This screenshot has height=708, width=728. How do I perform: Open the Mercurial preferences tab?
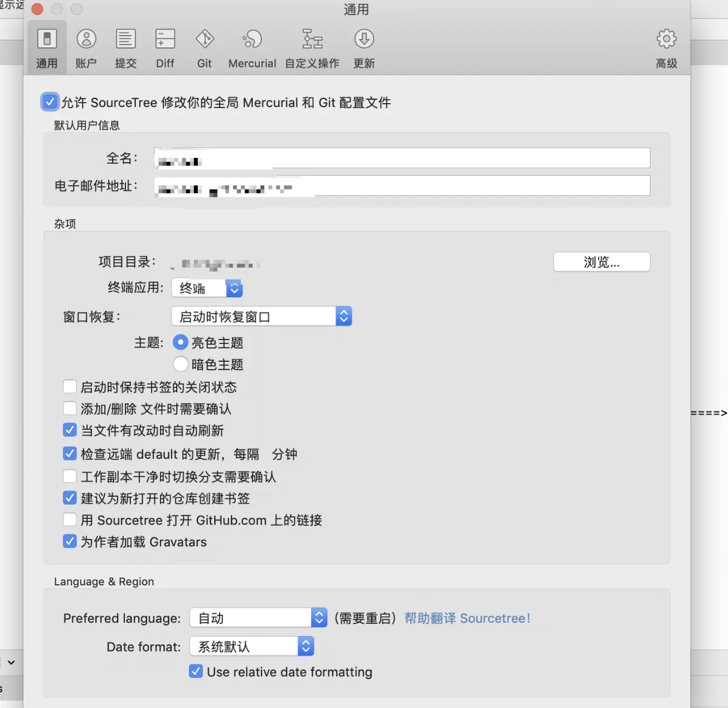[x=253, y=49]
